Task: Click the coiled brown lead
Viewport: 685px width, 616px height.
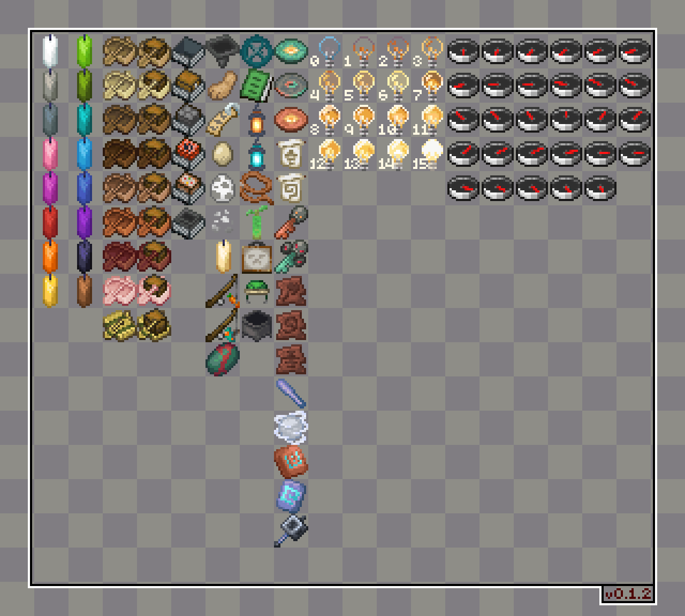Action: click(x=256, y=188)
